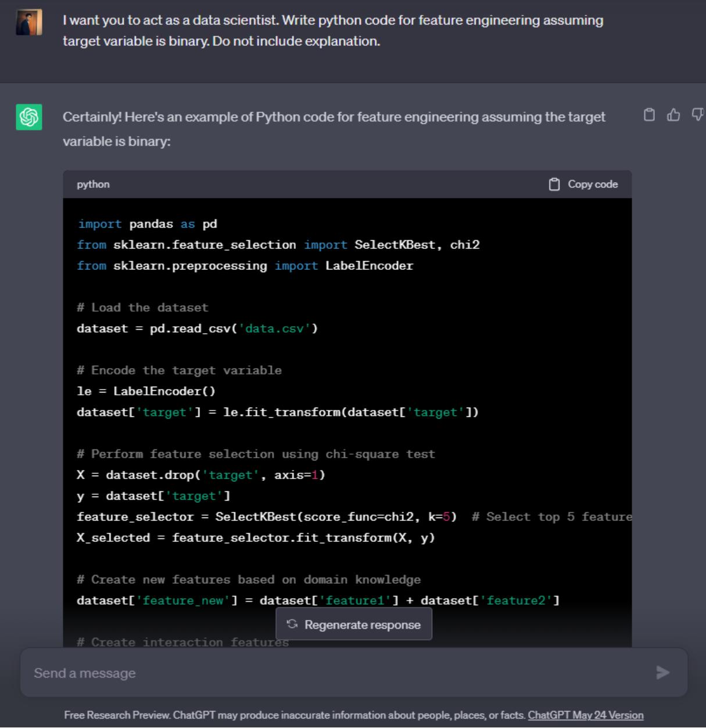Click the Copy code text label
Viewport: 706px width, 728px height.
(592, 184)
